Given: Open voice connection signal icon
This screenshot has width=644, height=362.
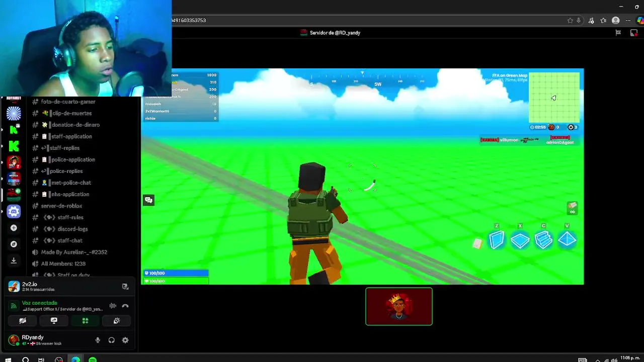Looking at the screenshot, I should [x=14, y=305].
